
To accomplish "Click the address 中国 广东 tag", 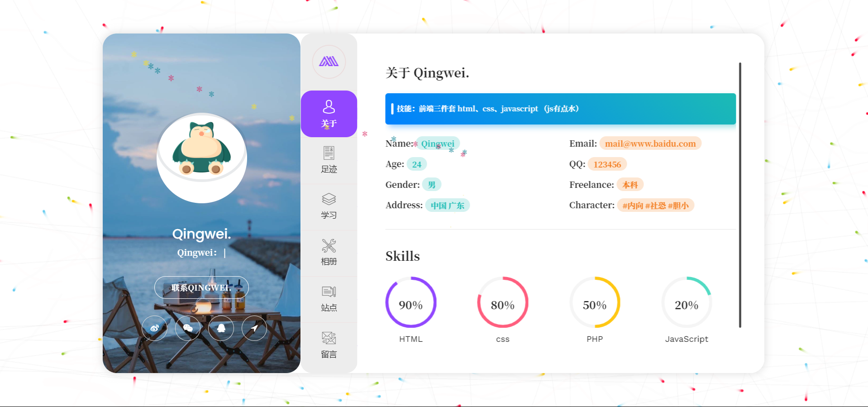I will point(448,206).
